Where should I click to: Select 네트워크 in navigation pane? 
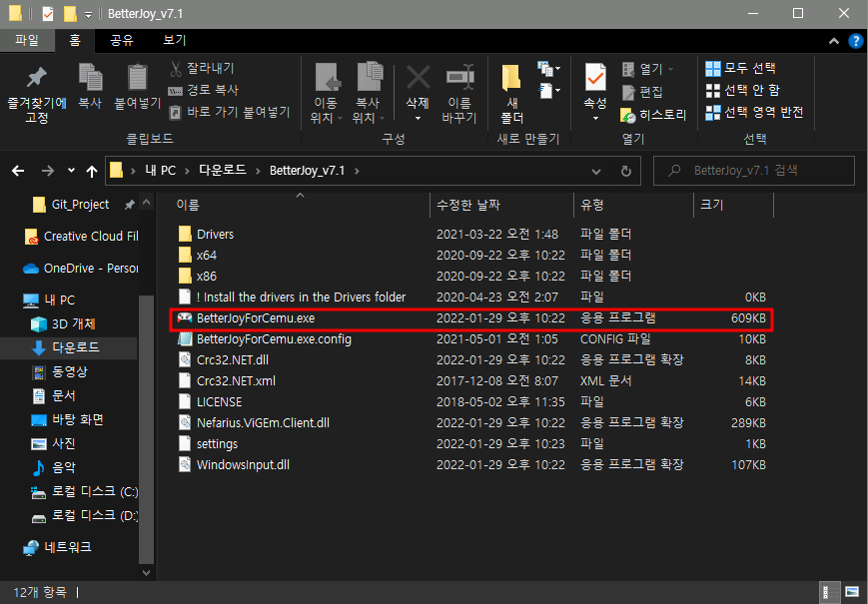click(x=57, y=547)
